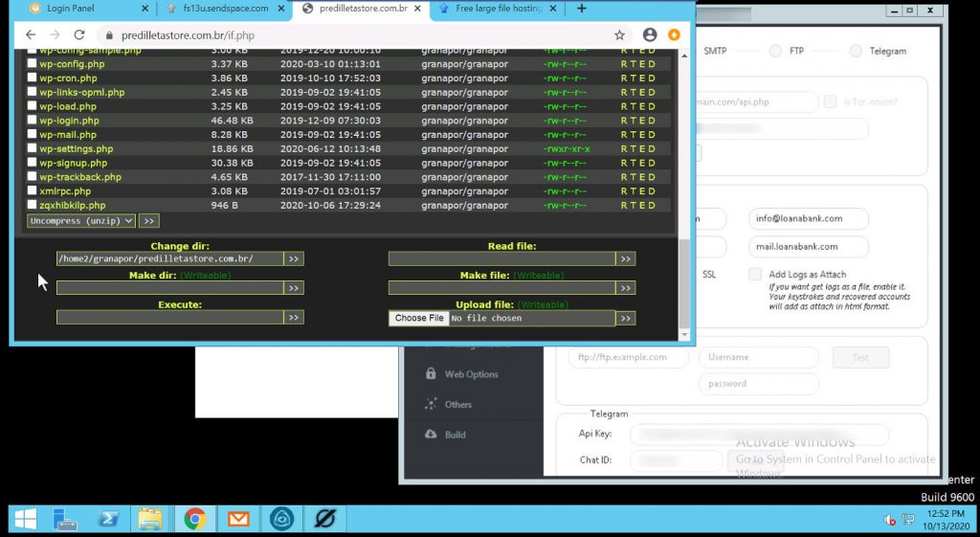Open Server Manager from taskbar
This screenshot has width=980, height=537.
click(65, 519)
